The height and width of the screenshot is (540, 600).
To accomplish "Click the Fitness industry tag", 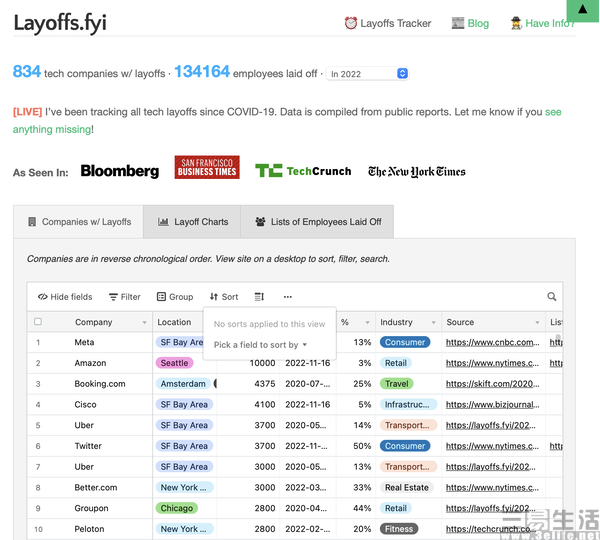I will (x=399, y=529).
